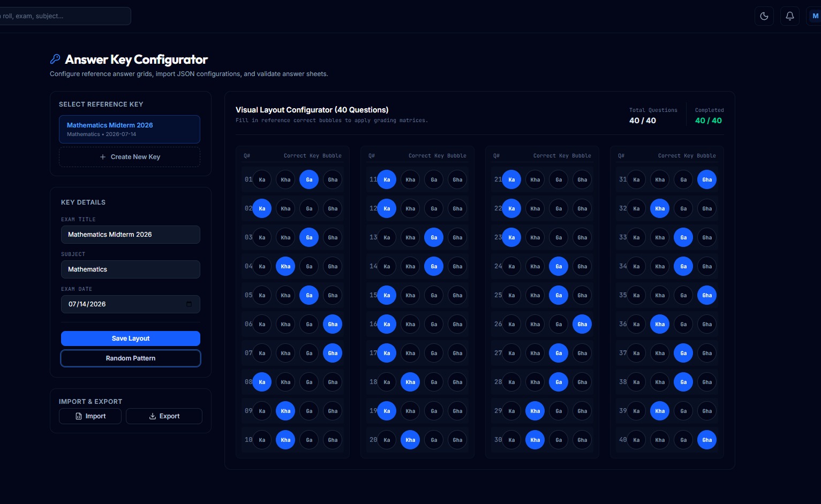Screen dimensions: 821x504
Task: Select Ka bubble for question 35
Action: point(636,295)
